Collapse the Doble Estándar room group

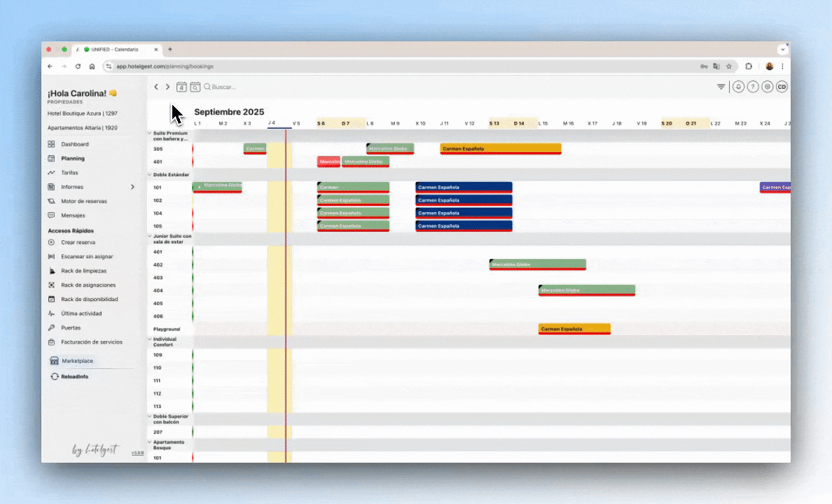(150, 174)
